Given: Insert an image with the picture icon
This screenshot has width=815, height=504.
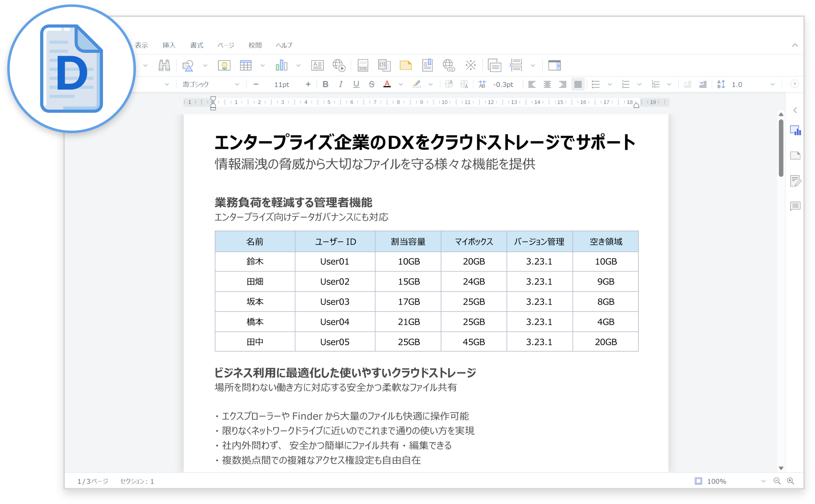Looking at the screenshot, I should click(224, 65).
